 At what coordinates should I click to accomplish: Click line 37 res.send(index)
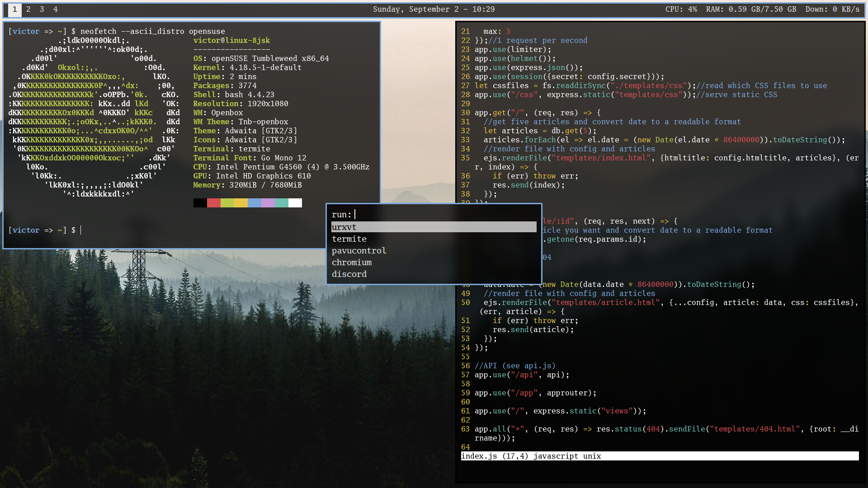coord(529,185)
